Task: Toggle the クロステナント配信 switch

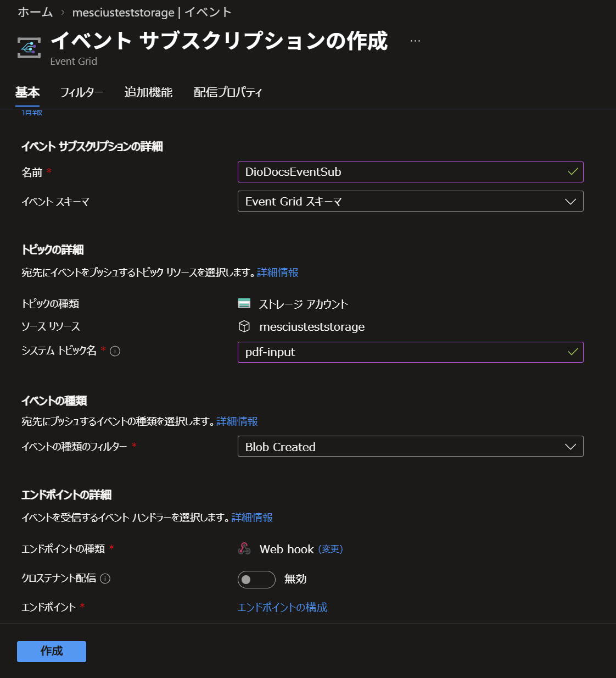Action: [256, 580]
